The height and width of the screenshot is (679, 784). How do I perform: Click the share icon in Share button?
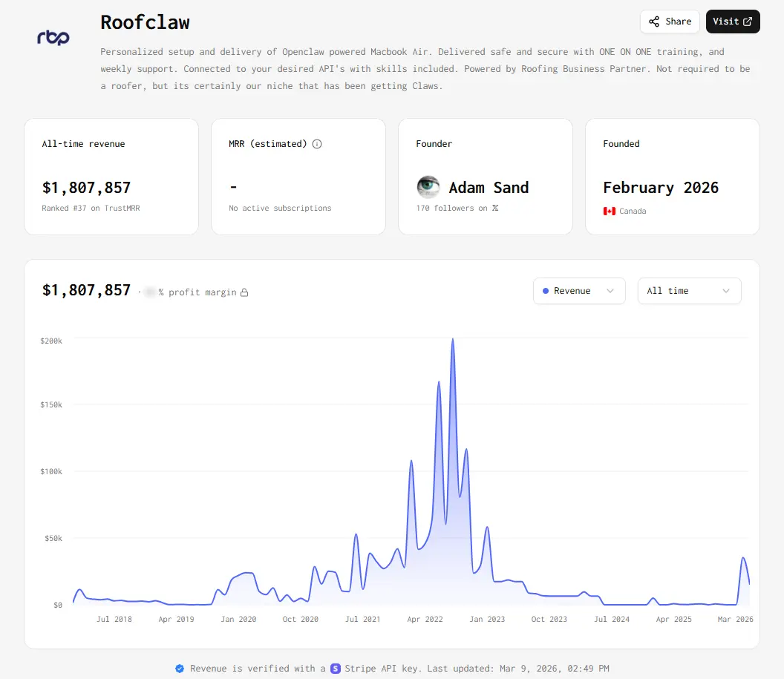point(654,22)
